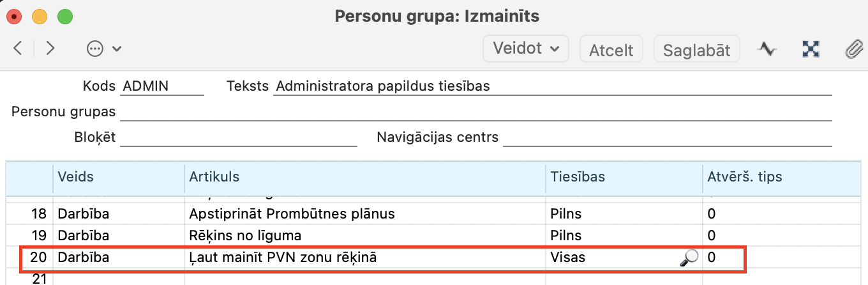The image size is (868, 285).
Task: Go to previous record with back arrow
Action: pyautogui.click(x=18, y=49)
